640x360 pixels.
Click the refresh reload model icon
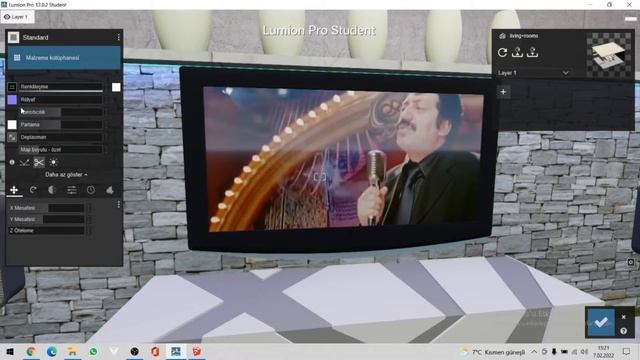pyautogui.click(x=502, y=52)
